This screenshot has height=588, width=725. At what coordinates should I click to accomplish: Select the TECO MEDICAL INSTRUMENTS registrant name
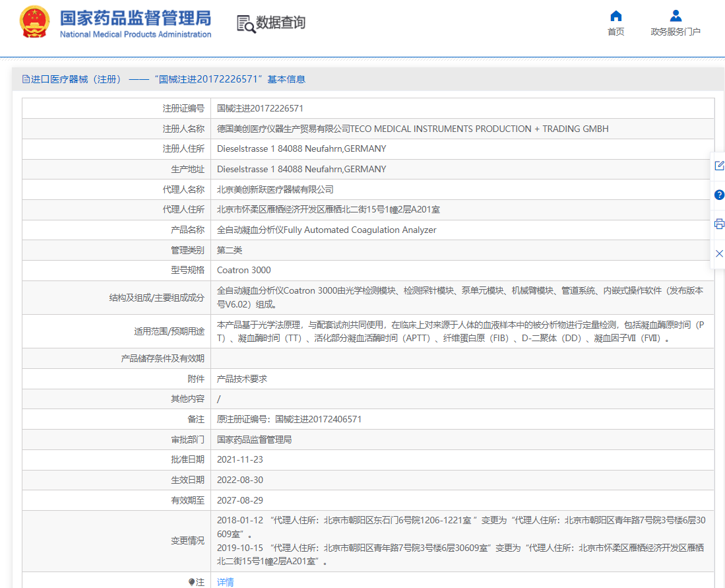pos(412,129)
